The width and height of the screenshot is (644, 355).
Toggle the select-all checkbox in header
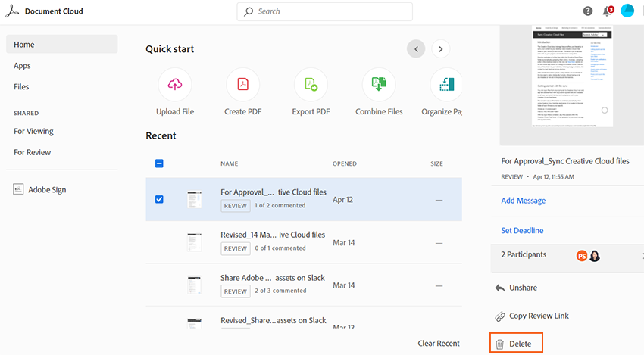click(x=159, y=163)
